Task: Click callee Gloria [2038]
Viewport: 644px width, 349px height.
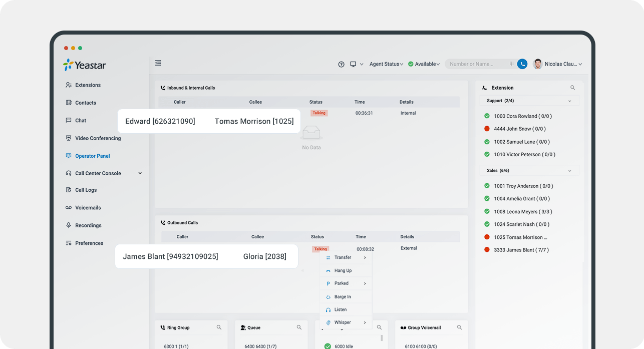Action: pyautogui.click(x=265, y=256)
